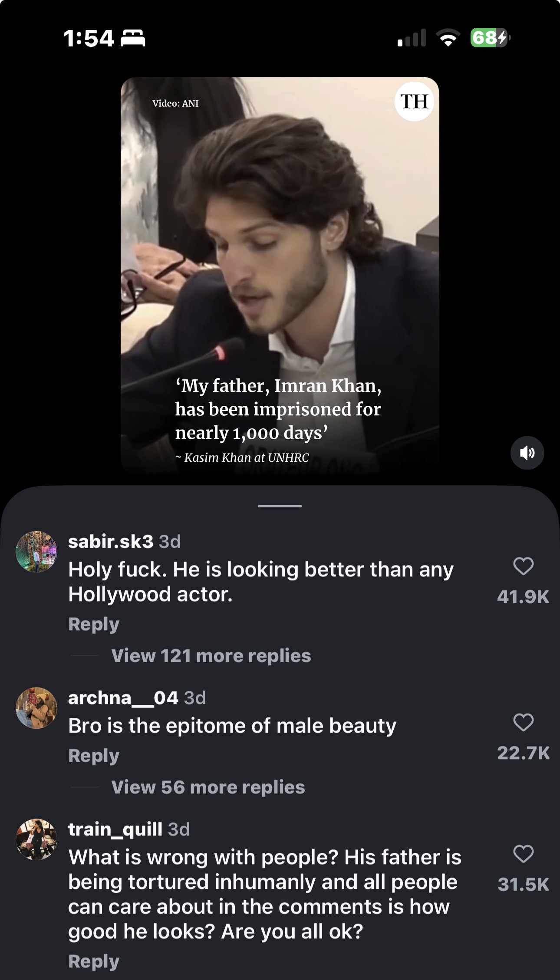Open sabir.sk3's profile picture
The width and height of the screenshot is (560, 980).
pos(36,552)
